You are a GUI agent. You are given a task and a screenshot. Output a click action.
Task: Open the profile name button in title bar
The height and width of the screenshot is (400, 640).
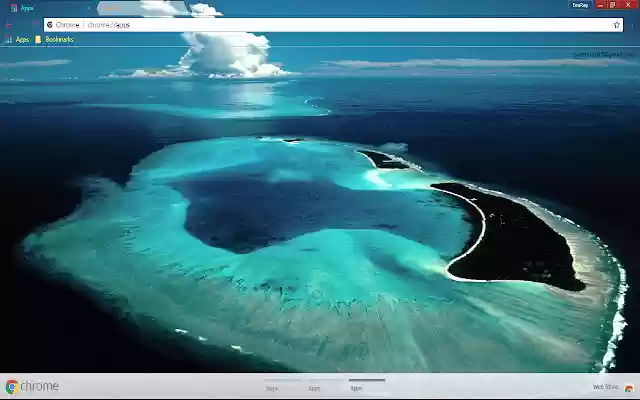(580, 5)
